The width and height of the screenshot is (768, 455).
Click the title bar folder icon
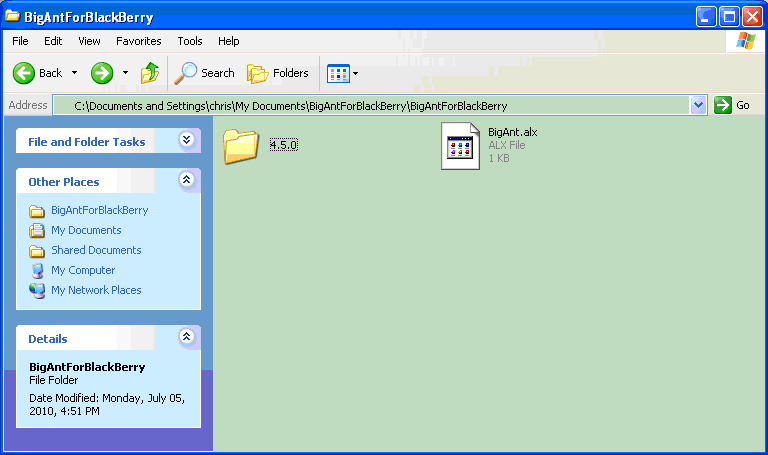pyautogui.click(x=12, y=16)
